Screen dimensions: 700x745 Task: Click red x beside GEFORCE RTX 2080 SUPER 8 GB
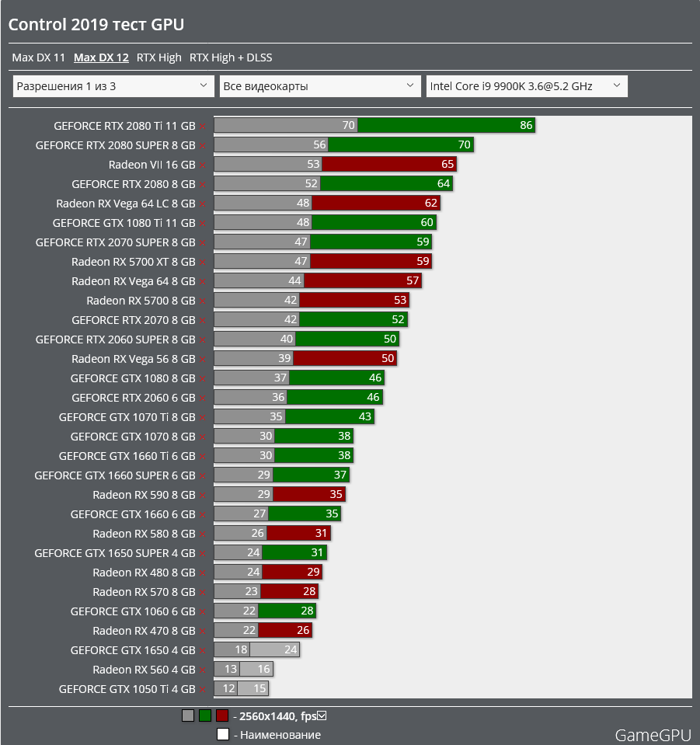click(x=203, y=146)
